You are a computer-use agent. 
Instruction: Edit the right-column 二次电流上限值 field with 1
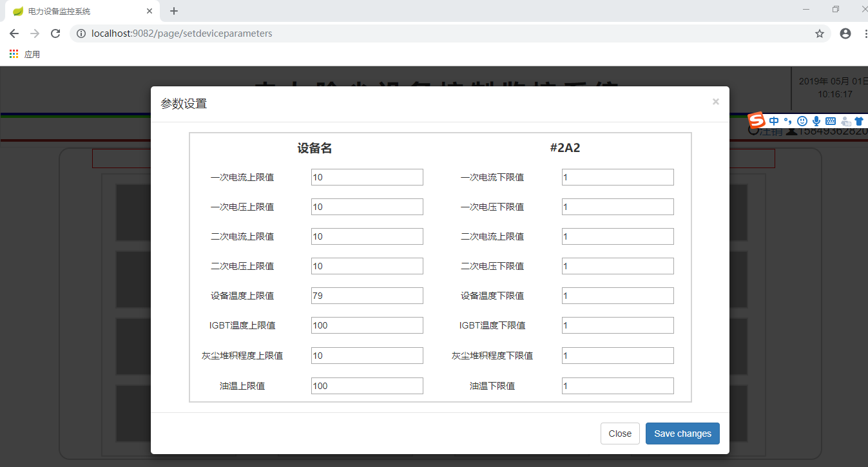coord(618,236)
